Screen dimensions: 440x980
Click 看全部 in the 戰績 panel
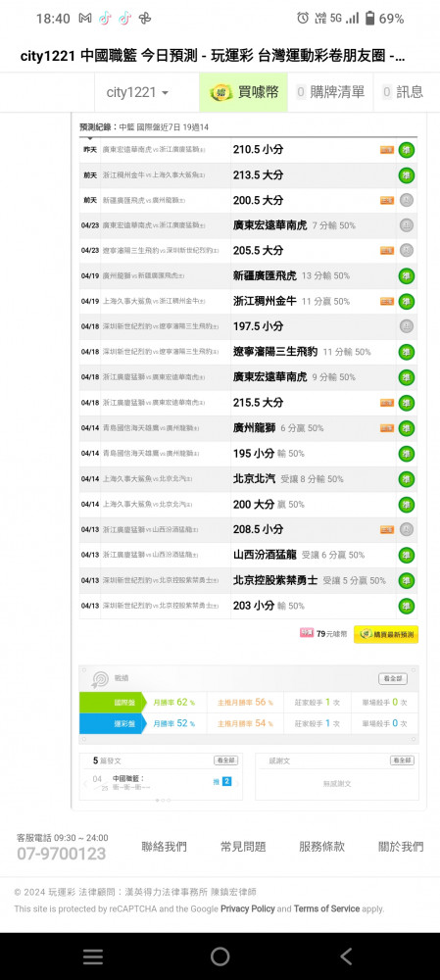click(x=393, y=679)
